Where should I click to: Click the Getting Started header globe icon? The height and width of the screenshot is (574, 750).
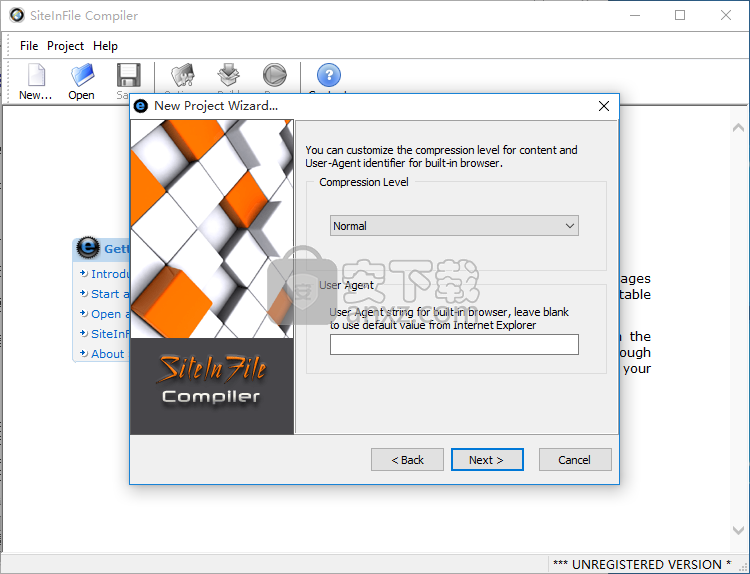[88, 248]
